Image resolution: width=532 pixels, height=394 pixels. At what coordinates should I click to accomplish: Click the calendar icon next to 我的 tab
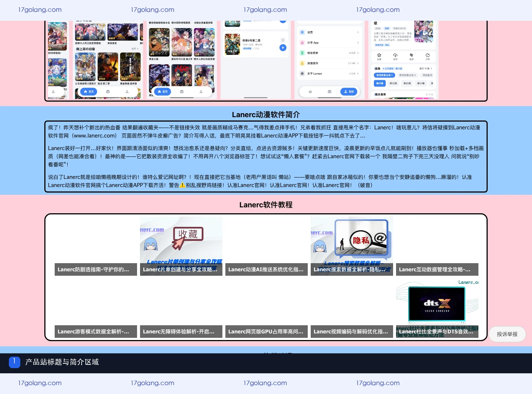point(330,92)
